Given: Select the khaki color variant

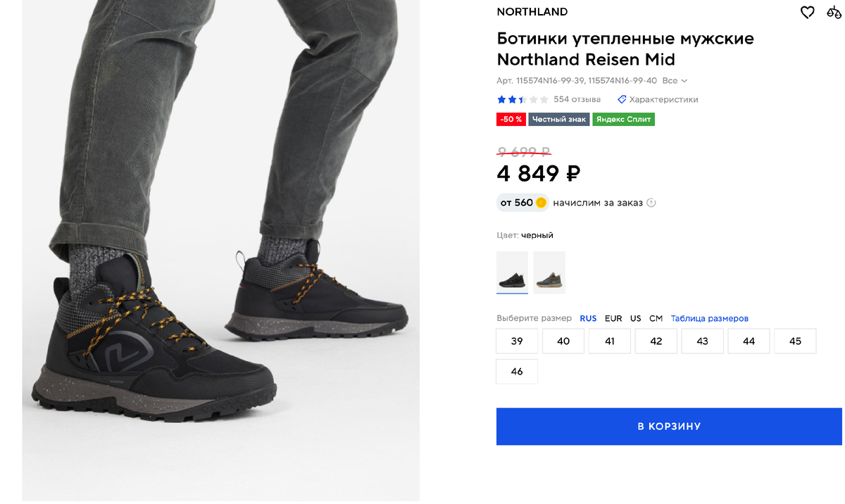Looking at the screenshot, I should point(549,272).
